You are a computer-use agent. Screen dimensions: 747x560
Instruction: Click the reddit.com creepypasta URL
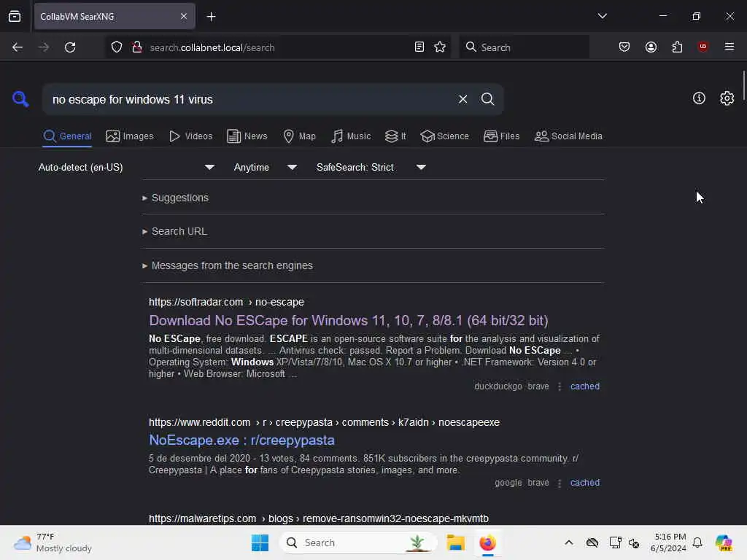[x=324, y=422]
